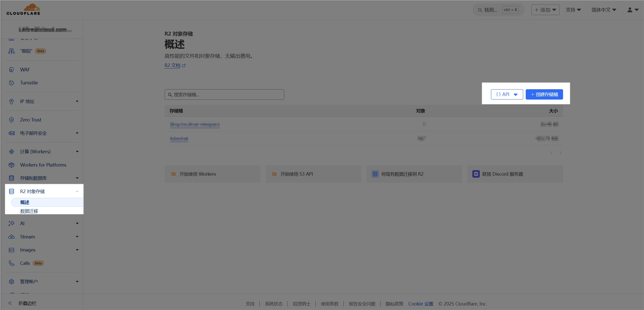Click the 管理帐户 gear icon
Viewport: 644px width, 310px height.
click(x=11, y=282)
